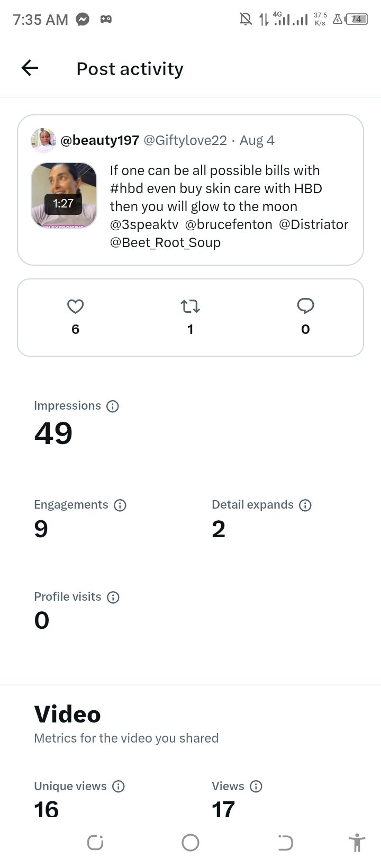This screenshot has height=868, width=381.
Task: Open the Messenger notification in status bar
Action: (x=83, y=20)
